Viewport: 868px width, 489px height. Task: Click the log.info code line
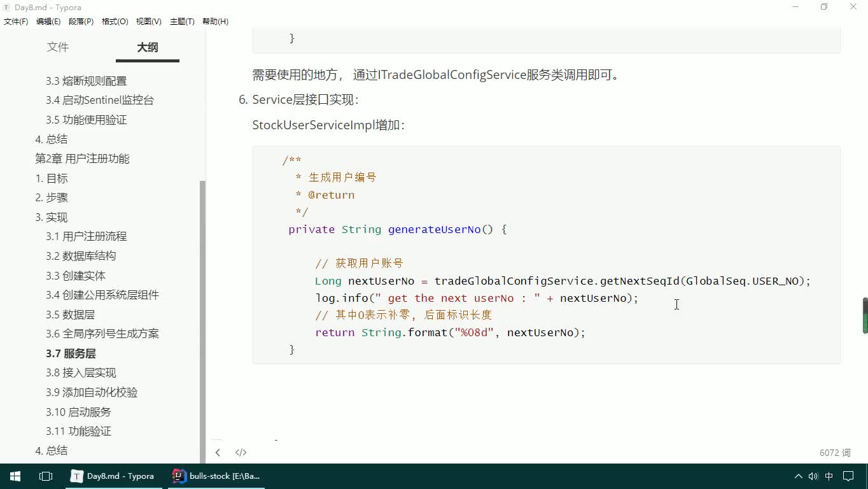pos(477,298)
